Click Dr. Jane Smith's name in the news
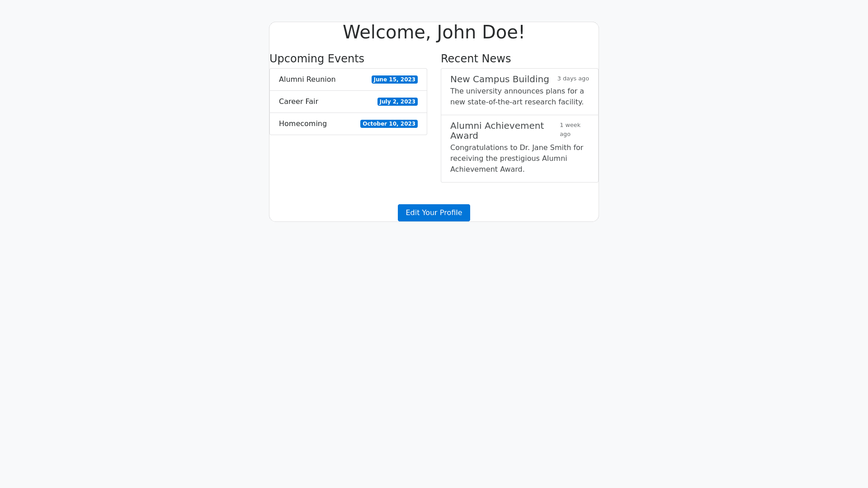Viewport: 868px width, 488px height. tap(545, 148)
